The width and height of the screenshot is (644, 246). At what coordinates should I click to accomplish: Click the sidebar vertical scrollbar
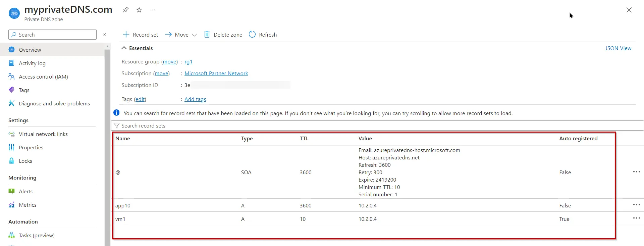click(x=107, y=148)
